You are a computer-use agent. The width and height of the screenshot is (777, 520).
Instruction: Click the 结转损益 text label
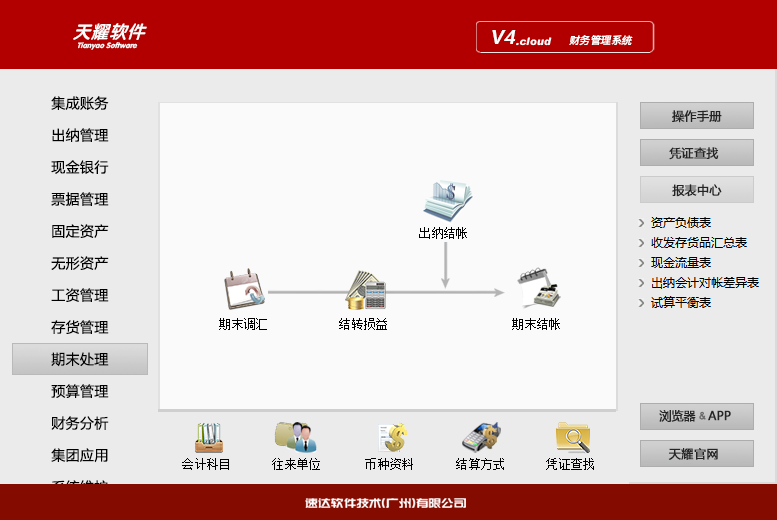tap(363, 324)
